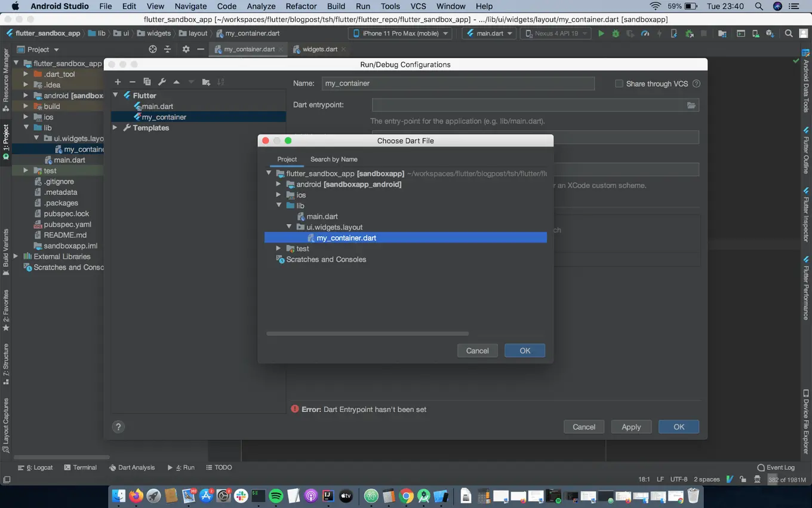Copy the my_container configuration using the copy icon

tap(147, 82)
